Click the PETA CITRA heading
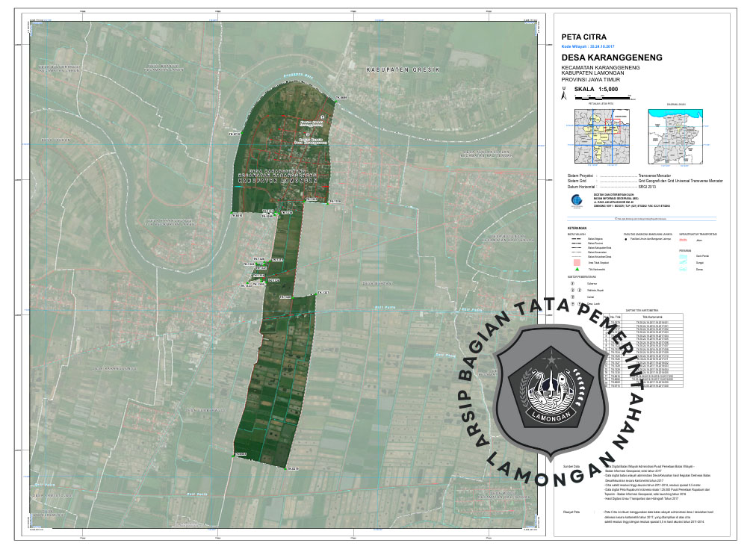 pyautogui.click(x=583, y=37)
